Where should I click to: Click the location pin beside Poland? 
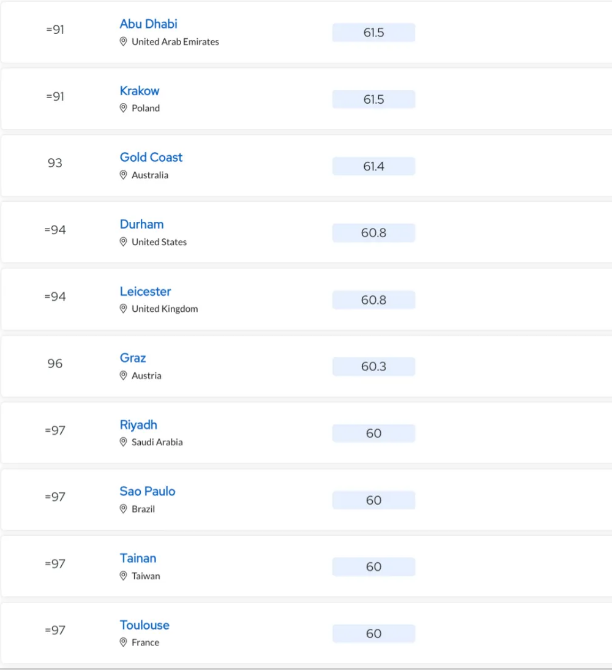[x=123, y=108]
